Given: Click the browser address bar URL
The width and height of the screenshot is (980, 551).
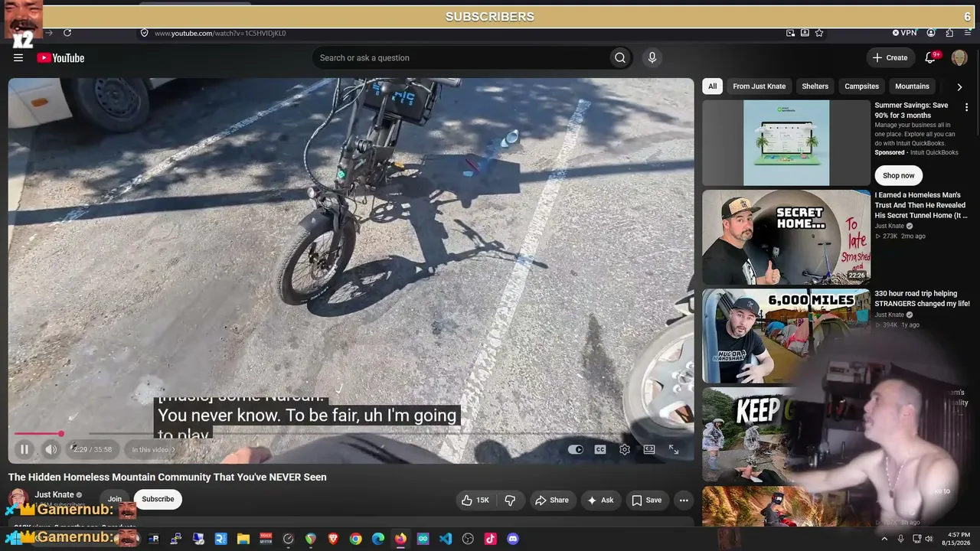Looking at the screenshot, I should click(x=220, y=33).
